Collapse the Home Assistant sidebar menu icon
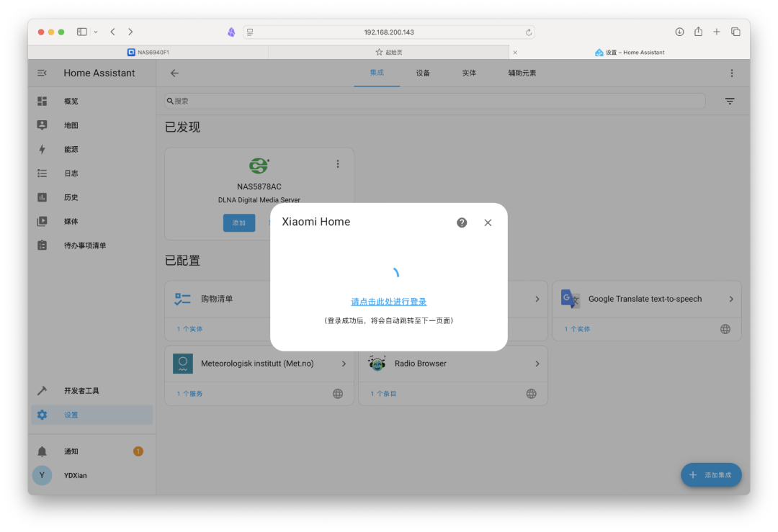Screen dimensions: 778x532 point(42,73)
